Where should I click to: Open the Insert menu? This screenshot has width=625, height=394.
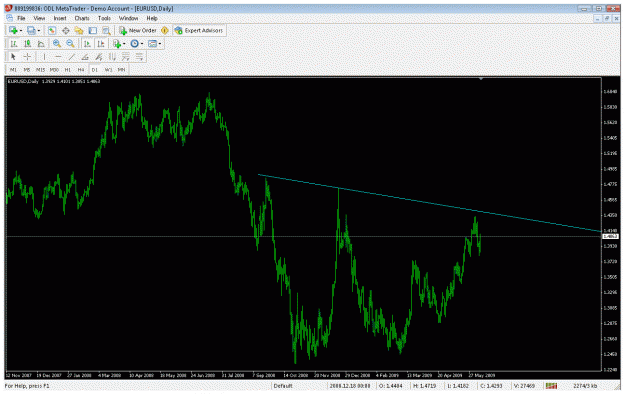click(60, 18)
